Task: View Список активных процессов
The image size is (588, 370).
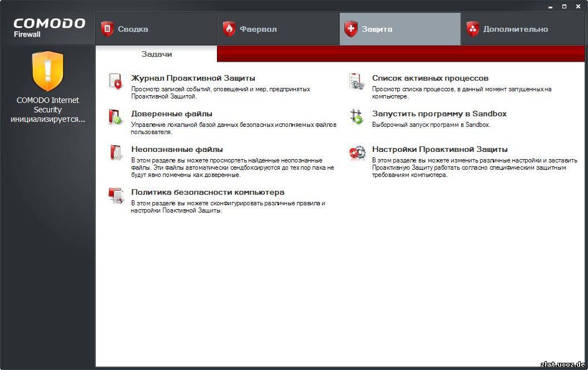Action: pyautogui.click(x=430, y=78)
